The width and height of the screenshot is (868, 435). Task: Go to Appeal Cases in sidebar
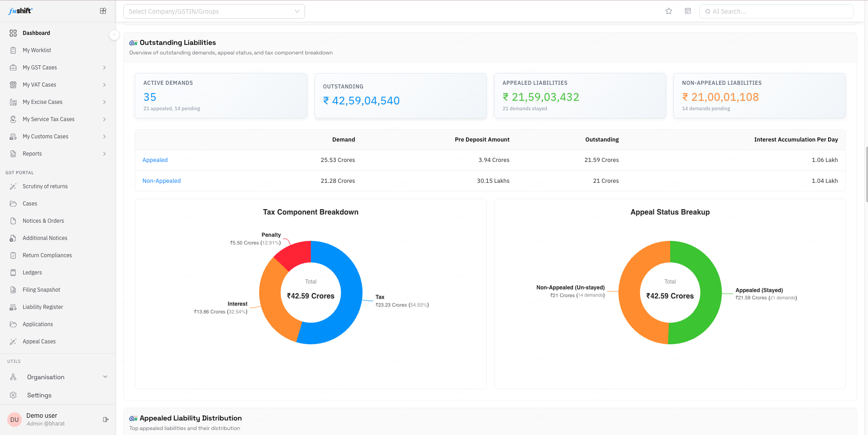pos(39,342)
